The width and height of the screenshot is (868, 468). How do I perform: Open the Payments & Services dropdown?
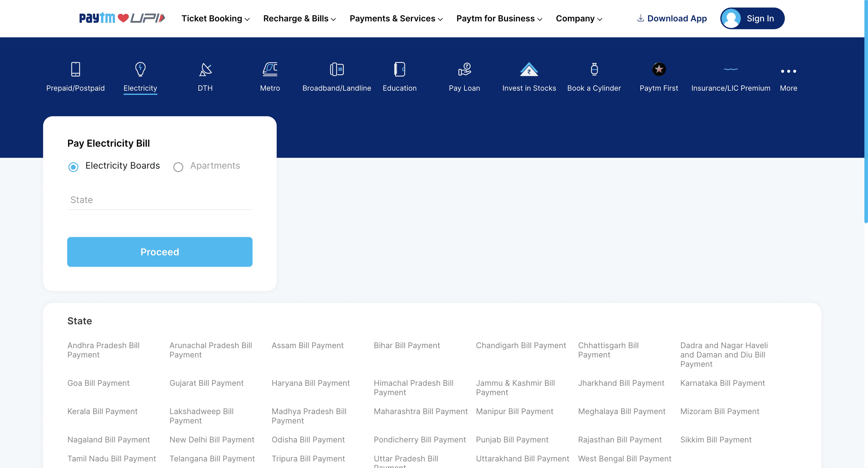point(396,18)
